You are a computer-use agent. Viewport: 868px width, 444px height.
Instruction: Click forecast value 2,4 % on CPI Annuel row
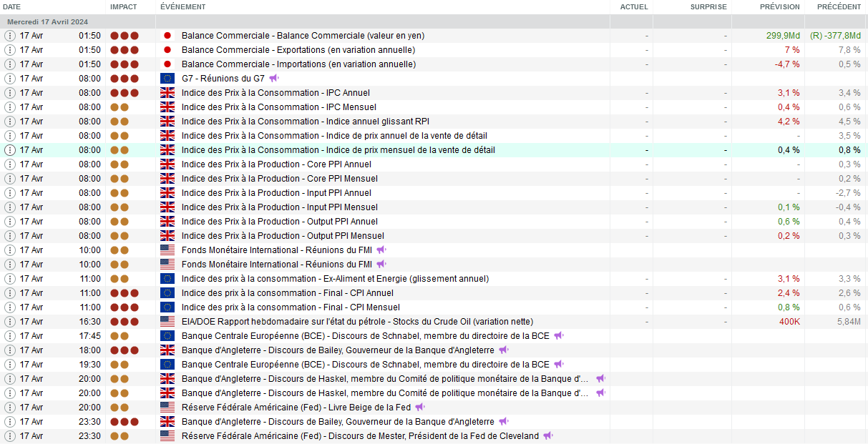[789, 293]
